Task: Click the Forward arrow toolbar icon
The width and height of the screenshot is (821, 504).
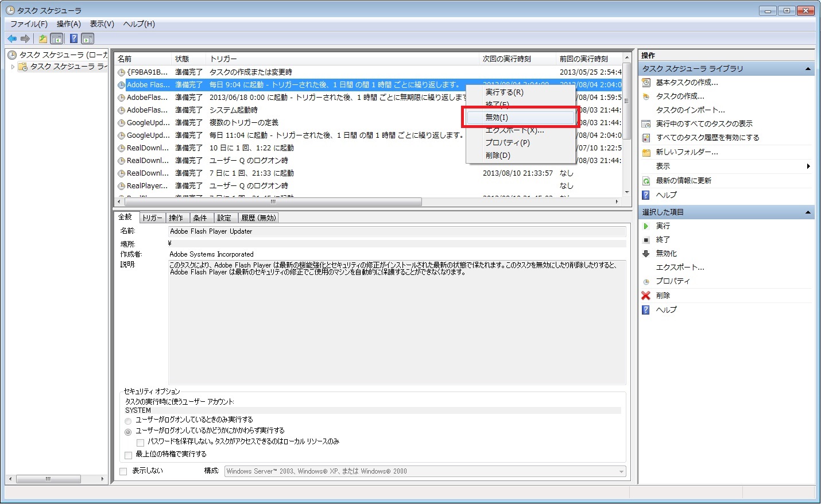Action: coord(25,38)
